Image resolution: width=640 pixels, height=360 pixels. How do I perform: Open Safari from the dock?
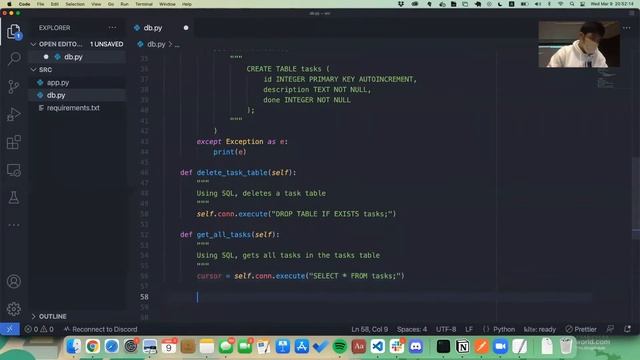[x=111, y=347]
